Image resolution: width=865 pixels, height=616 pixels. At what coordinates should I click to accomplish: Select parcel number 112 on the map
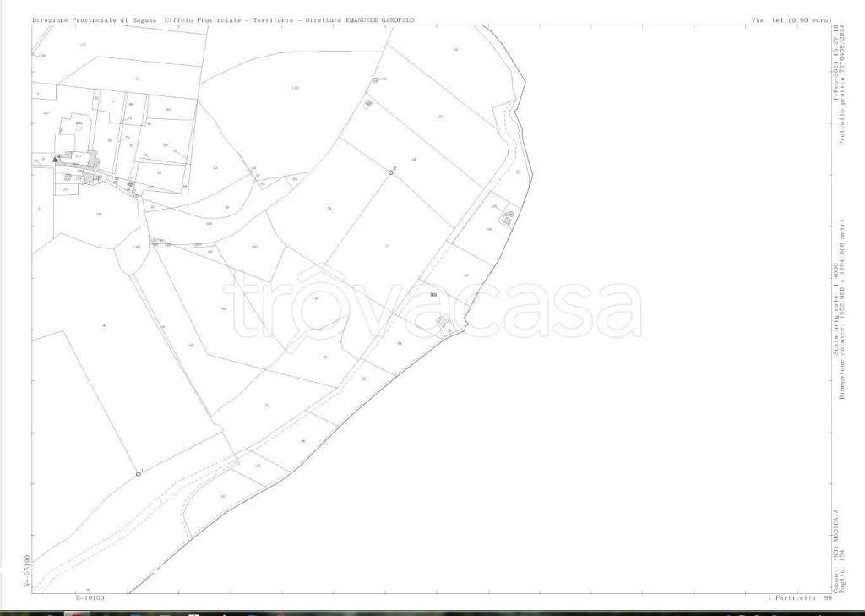point(295,88)
